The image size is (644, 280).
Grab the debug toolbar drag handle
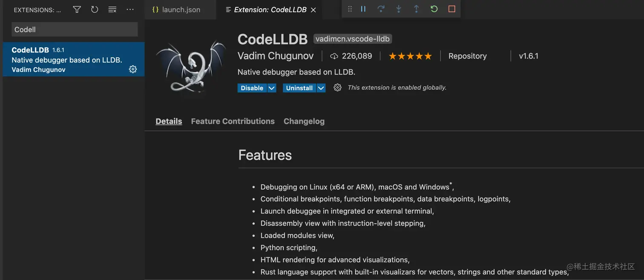point(350,9)
